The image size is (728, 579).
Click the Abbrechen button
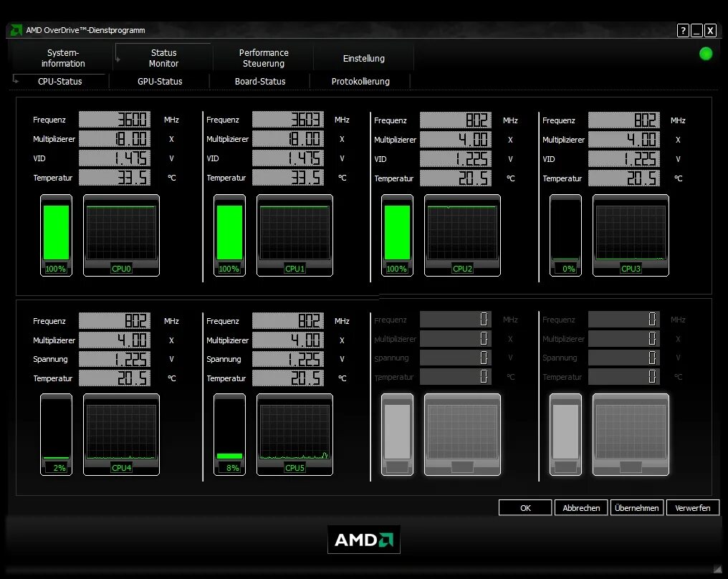pyautogui.click(x=581, y=507)
